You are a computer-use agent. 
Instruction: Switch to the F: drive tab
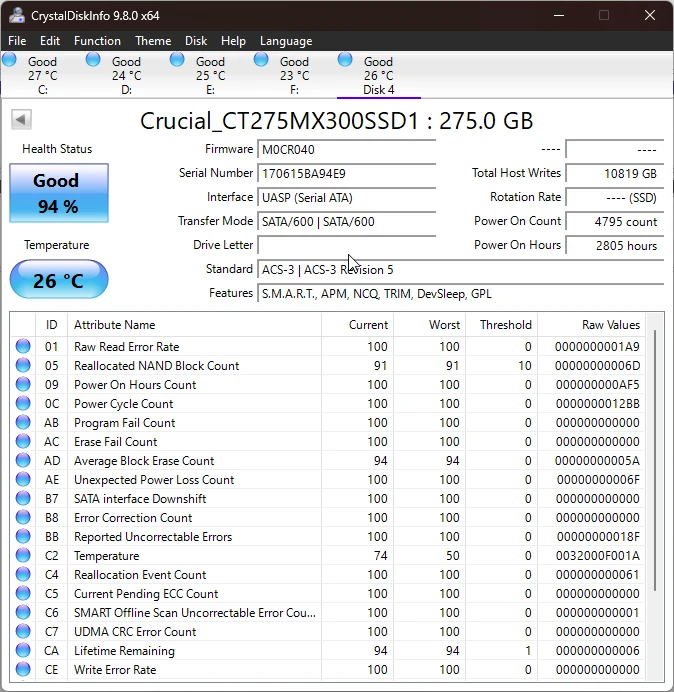pyautogui.click(x=294, y=75)
